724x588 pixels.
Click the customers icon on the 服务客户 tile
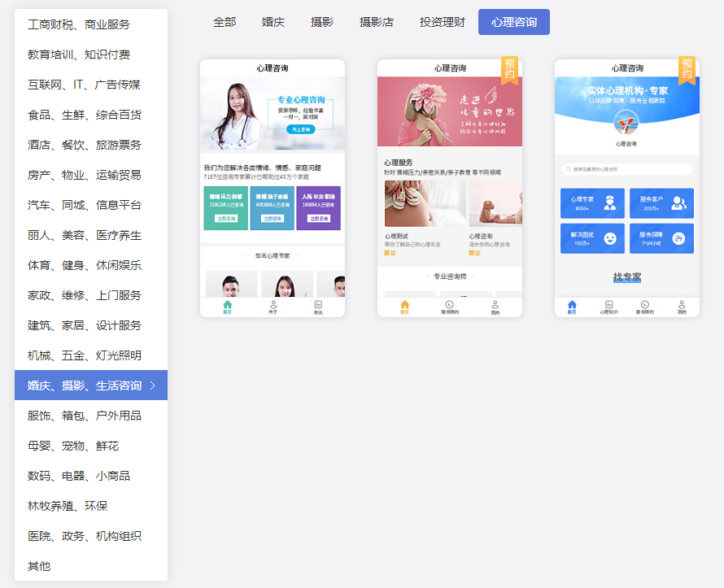(x=678, y=203)
